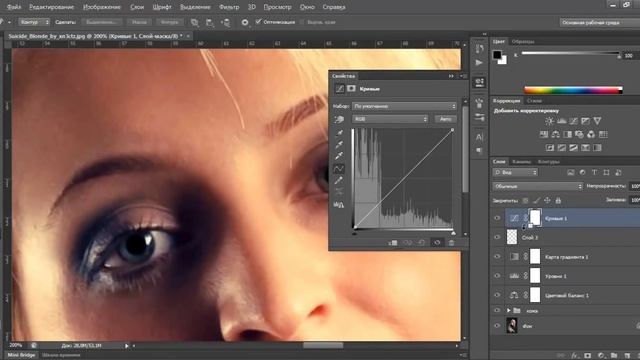Open the Properties panel flyout menu
Image resolution: width=640 pixels, height=360 pixels.
click(463, 76)
